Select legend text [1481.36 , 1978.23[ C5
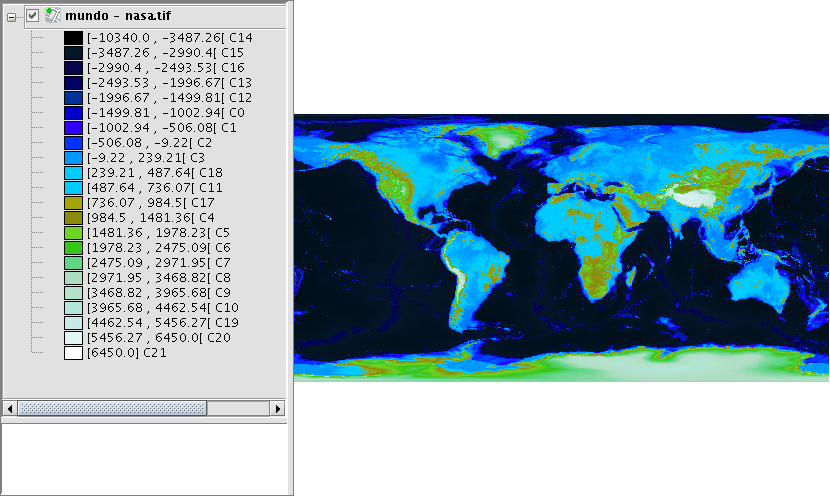This screenshot has height=496, width=830. click(x=159, y=233)
